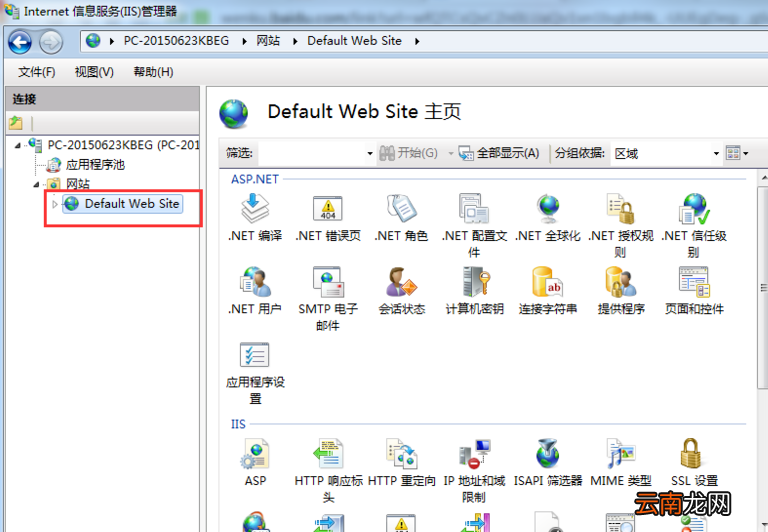The width and height of the screenshot is (768, 532).
Task: Expand the Default Web Site tree node
Action: [55, 204]
